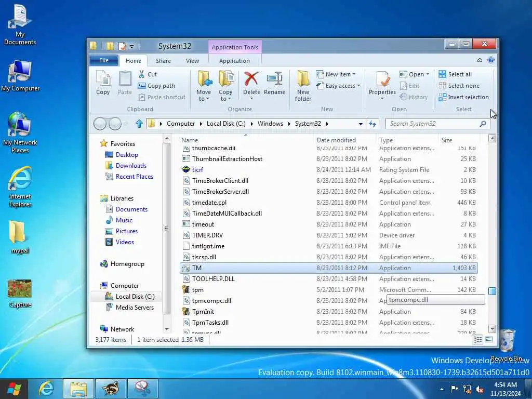Create a New folder from the ribbon
532x399 pixels.
303,86
